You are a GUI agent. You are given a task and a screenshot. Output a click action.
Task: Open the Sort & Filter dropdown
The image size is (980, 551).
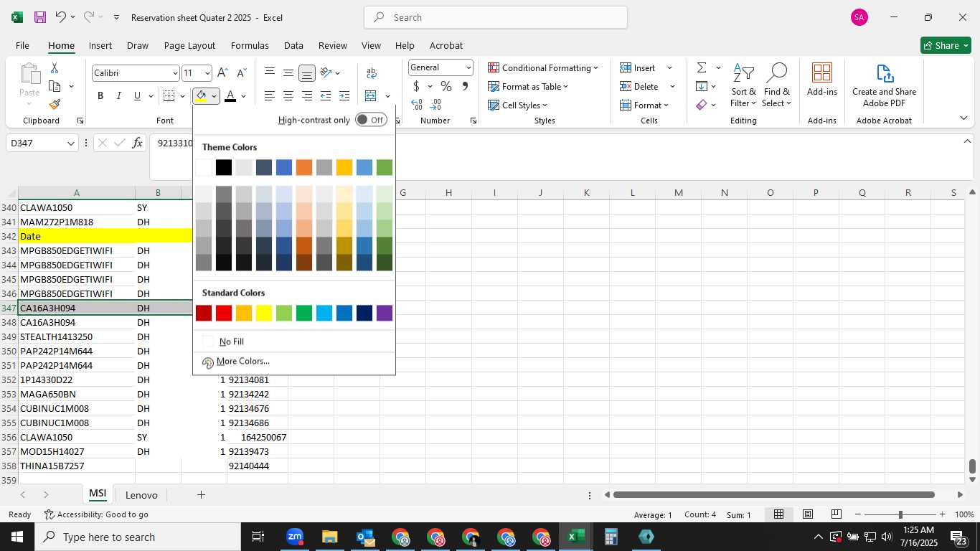(744, 86)
